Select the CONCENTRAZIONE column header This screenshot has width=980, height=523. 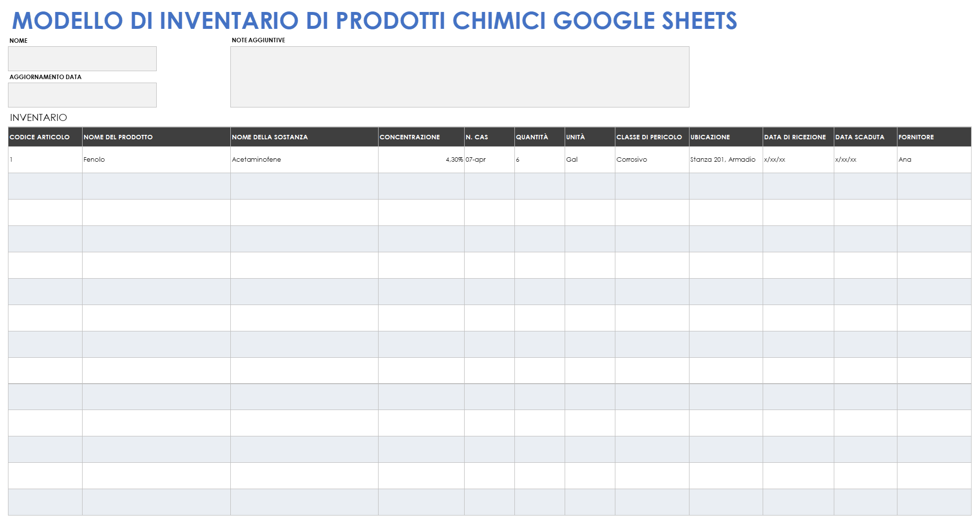(421, 137)
